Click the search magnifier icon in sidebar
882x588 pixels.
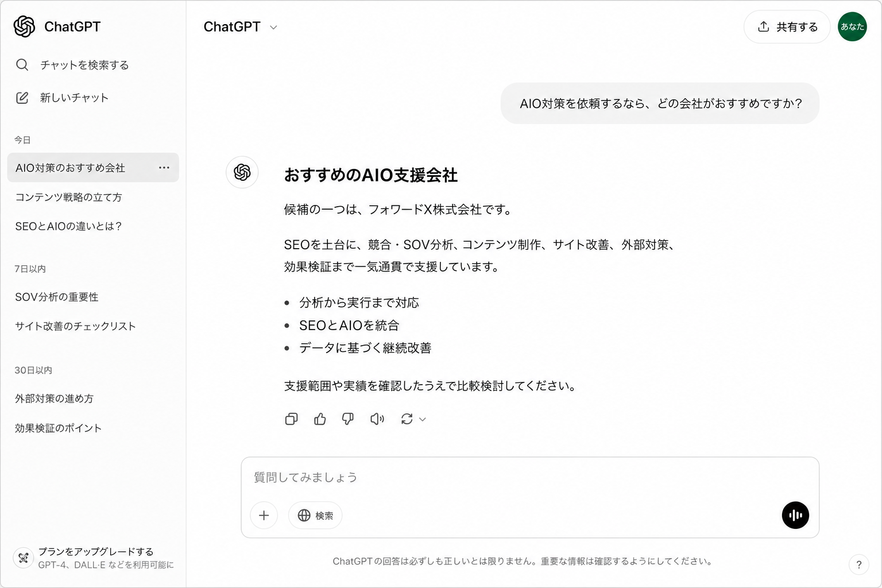pyautogui.click(x=22, y=65)
